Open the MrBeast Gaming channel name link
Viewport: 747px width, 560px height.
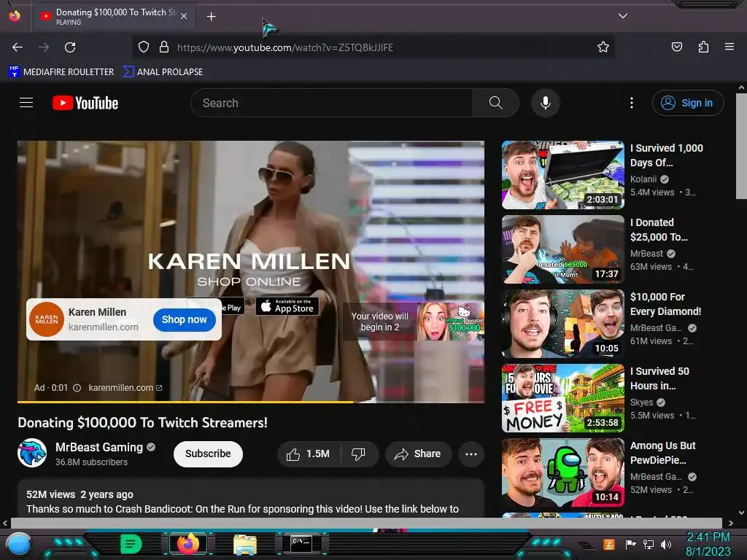(99, 447)
